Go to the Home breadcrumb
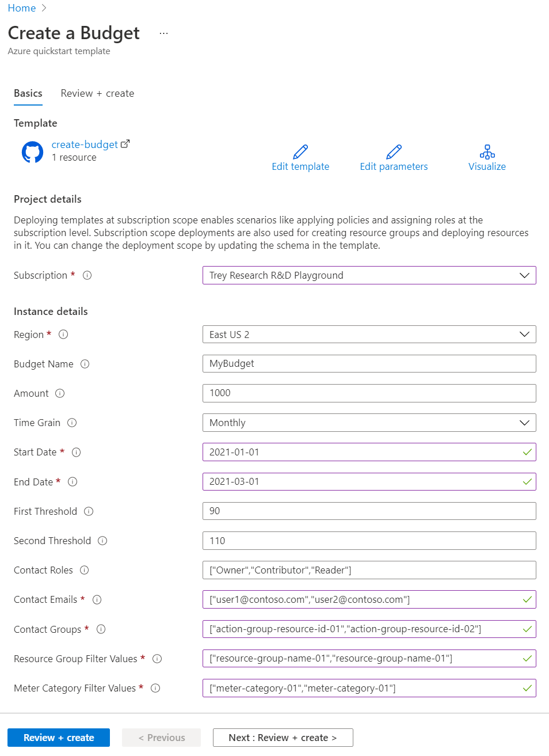549x756 pixels. tap(22, 8)
